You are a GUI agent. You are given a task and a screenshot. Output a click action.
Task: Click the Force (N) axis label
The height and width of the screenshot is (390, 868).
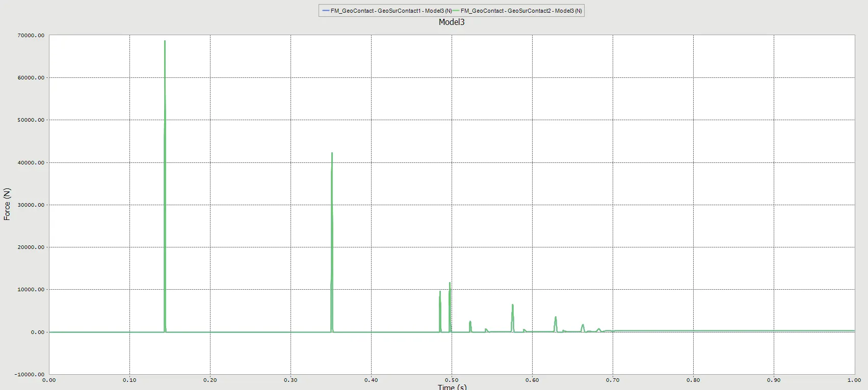pyautogui.click(x=7, y=204)
